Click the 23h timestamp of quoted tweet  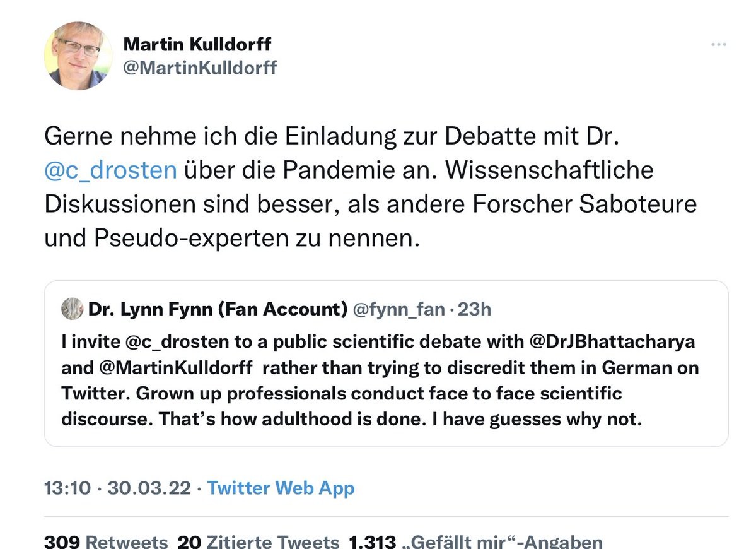tap(474, 309)
